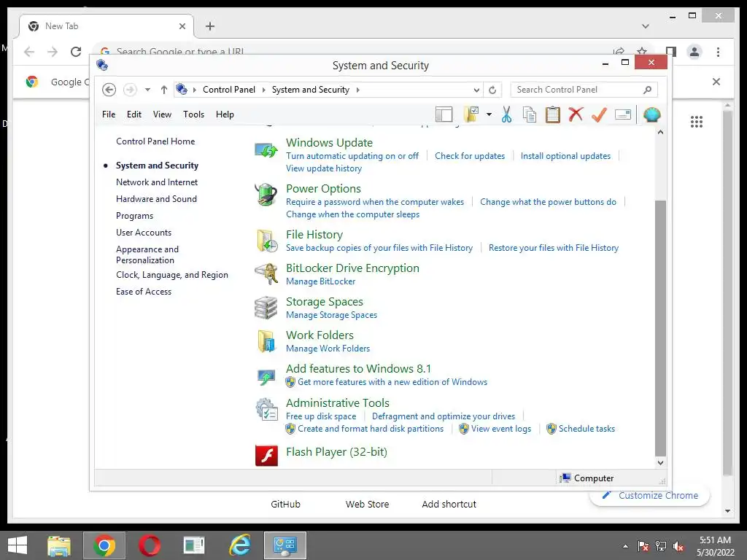Expand the address bar history dropdown
This screenshot has width=747, height=560.
[x=476, y=90]
